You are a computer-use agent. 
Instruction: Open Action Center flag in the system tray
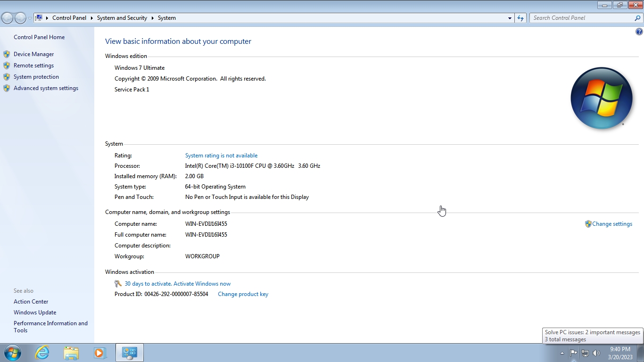coord(573,353)
